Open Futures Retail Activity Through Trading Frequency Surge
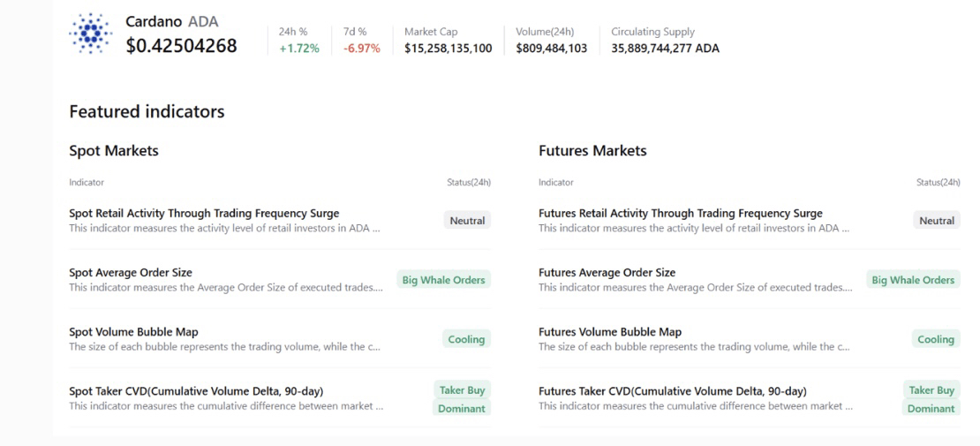 680,214
